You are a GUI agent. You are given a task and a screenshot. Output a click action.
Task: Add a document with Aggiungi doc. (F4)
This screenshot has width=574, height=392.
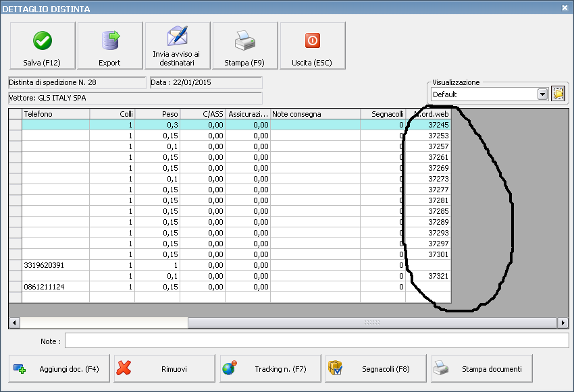(59, 369)
